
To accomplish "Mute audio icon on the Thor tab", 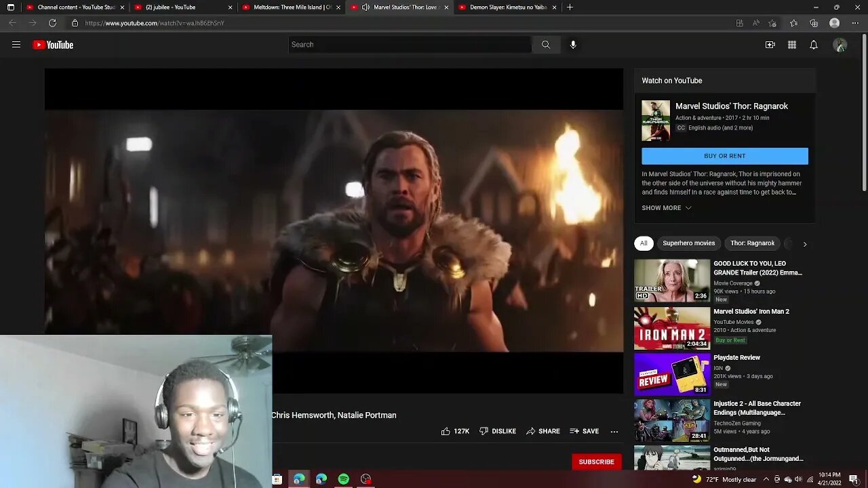I will point(366,7).
